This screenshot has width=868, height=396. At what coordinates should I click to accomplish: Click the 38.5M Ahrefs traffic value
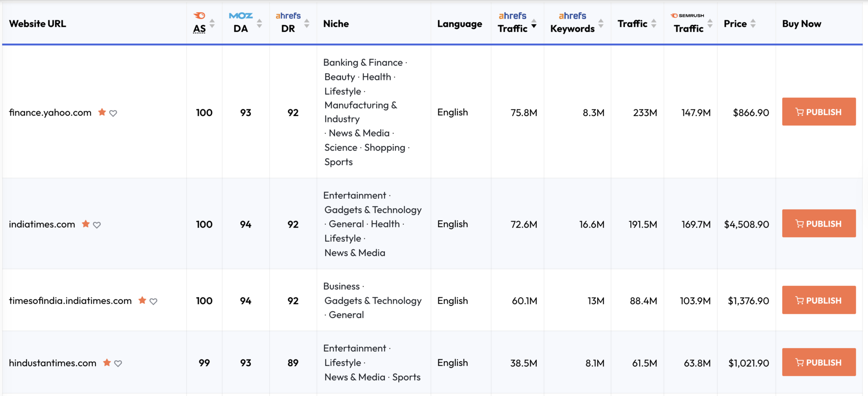(x=524, y=363)
